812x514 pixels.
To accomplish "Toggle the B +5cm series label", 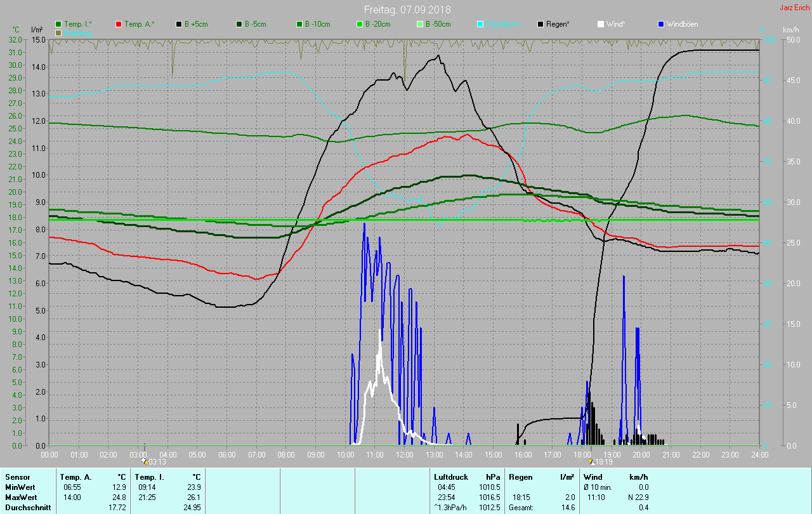I will [195, 24].
